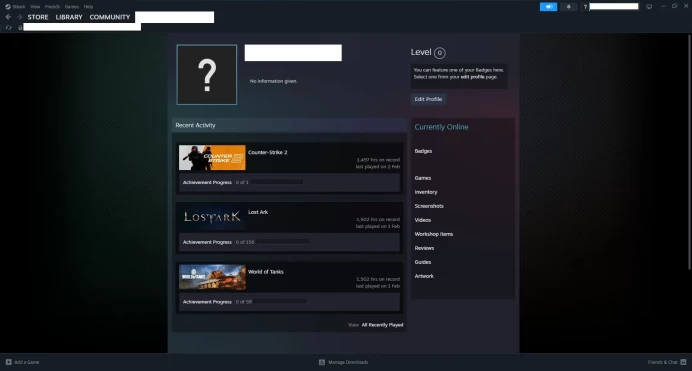Screen dimensions: 692x371
Task: Switch to the STORE tab
Action: pos(38,17)
